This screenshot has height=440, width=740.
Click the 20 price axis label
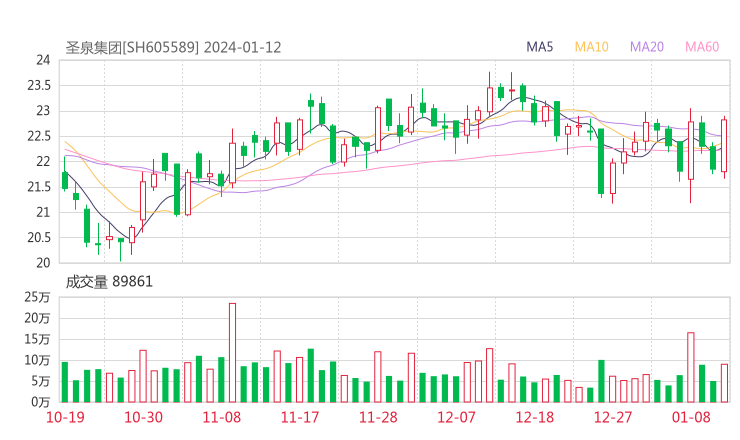[43, 263]
